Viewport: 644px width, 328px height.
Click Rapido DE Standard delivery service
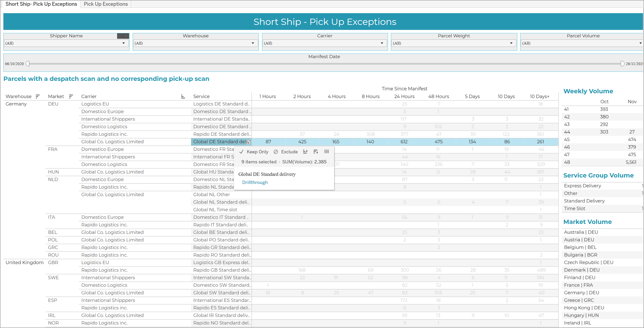click(x=222, y=134)
